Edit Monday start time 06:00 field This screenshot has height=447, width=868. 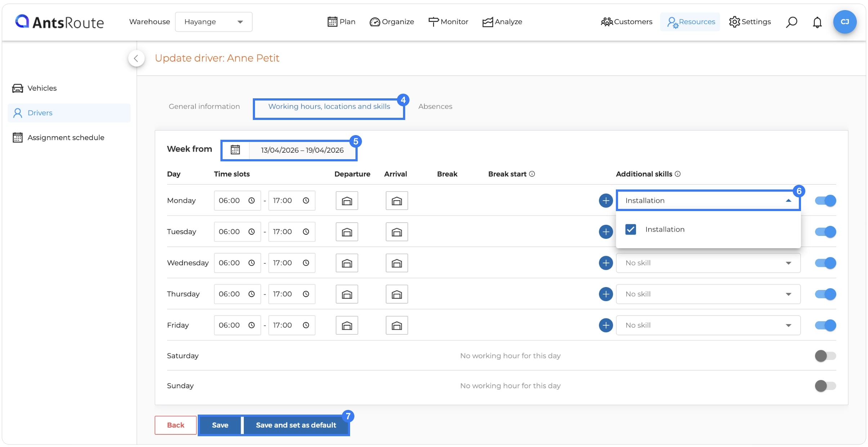pos(237,201)
